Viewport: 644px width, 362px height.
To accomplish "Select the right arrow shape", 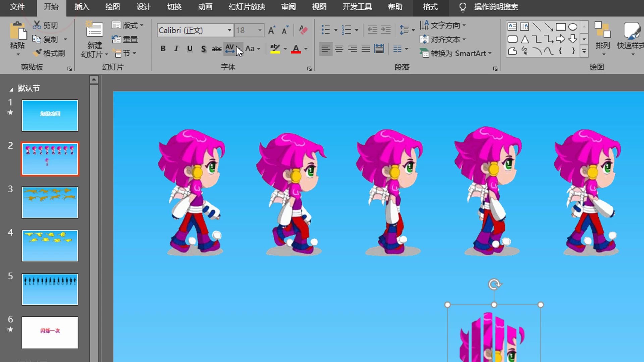I will 560,39.
